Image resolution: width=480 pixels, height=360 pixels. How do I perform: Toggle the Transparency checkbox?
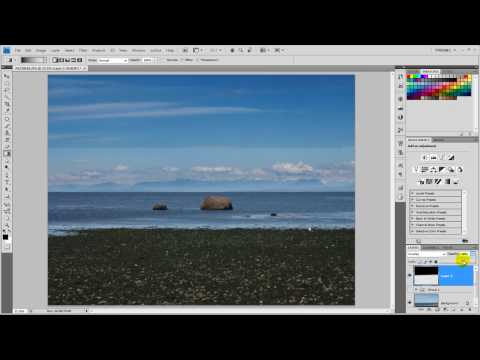click(197, 60)
